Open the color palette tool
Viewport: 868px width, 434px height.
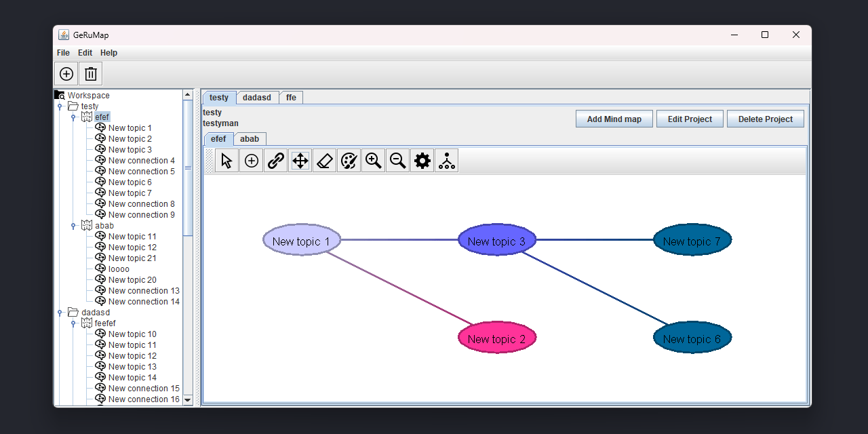[349, 160]
